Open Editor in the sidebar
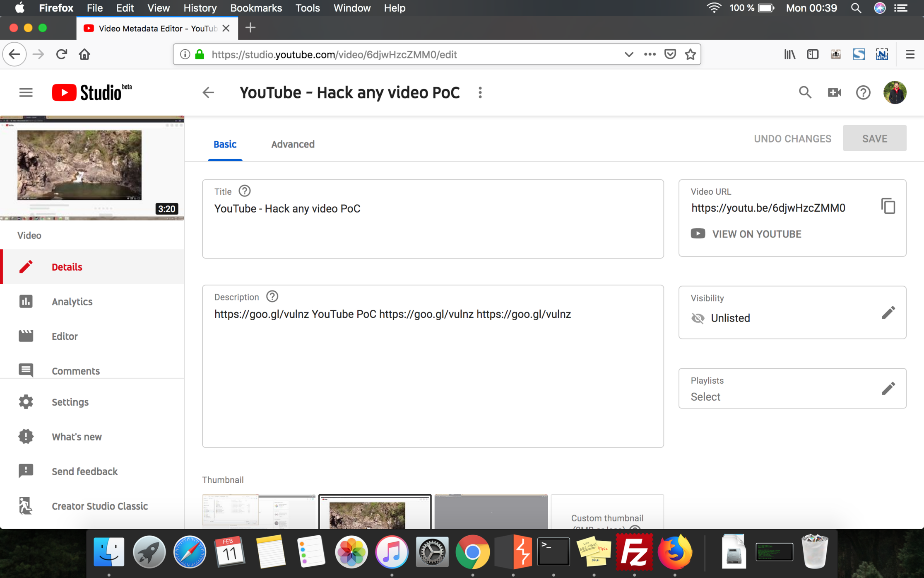The height and width of the screenshot is (578, 924). (92, 336)
